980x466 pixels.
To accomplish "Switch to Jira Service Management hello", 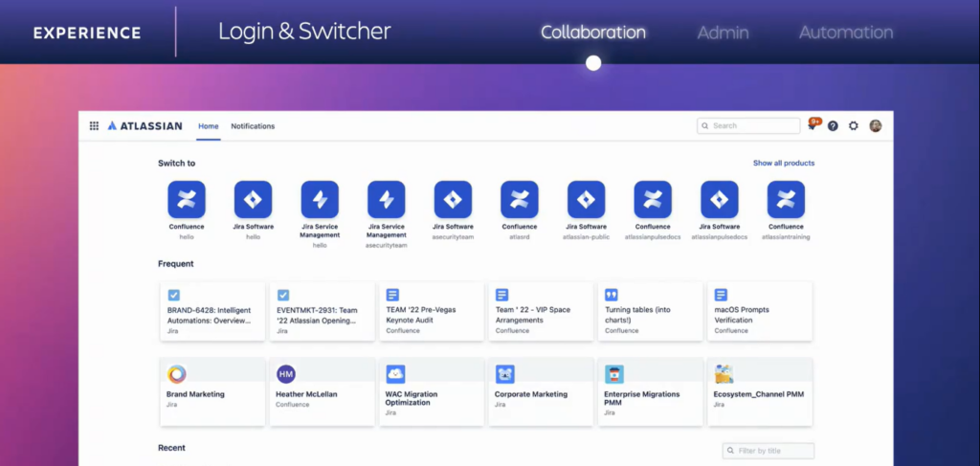I will (x=320, y=214).
